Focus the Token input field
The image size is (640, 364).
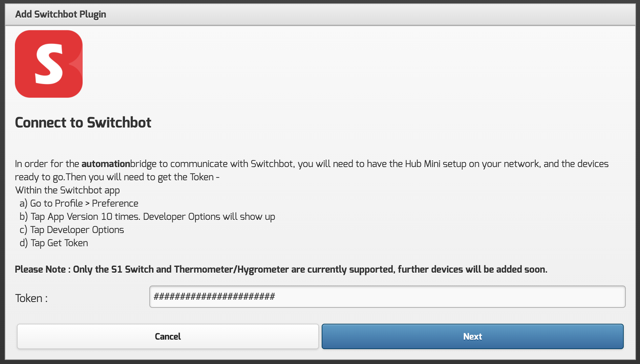tap(387, 297)
